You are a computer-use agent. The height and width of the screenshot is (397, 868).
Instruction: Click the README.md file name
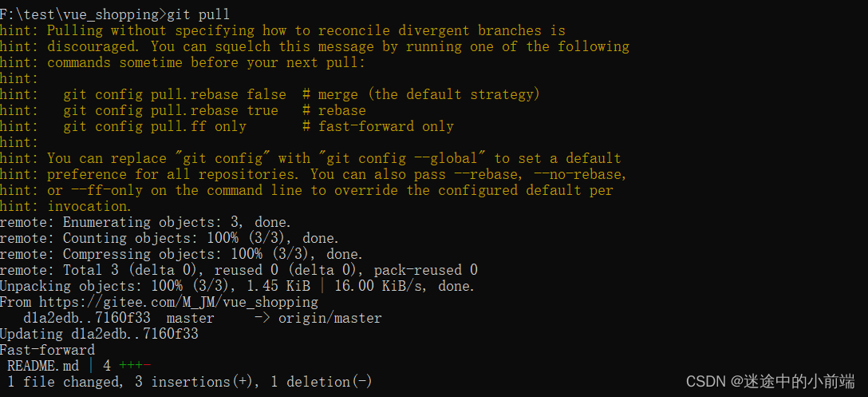[x=42, y=366]
